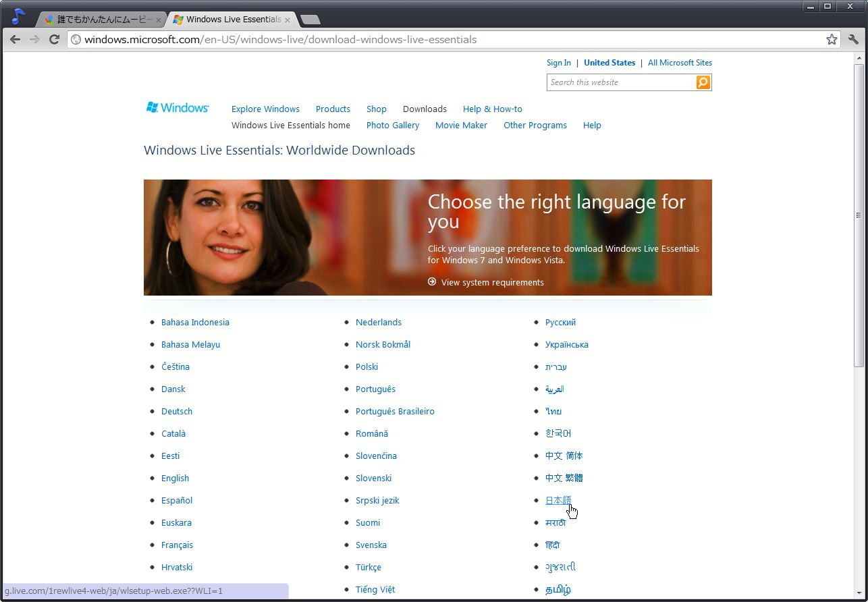This screenshot has width=868, height=602.
Task: Pick the Català language link
Action: (173, 433)
